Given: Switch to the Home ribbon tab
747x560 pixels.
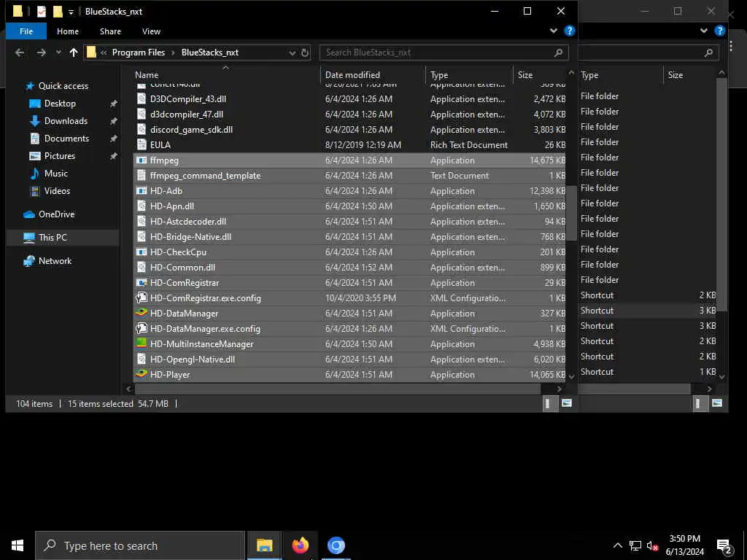Looking at the screenshot, I should [68, 31].
